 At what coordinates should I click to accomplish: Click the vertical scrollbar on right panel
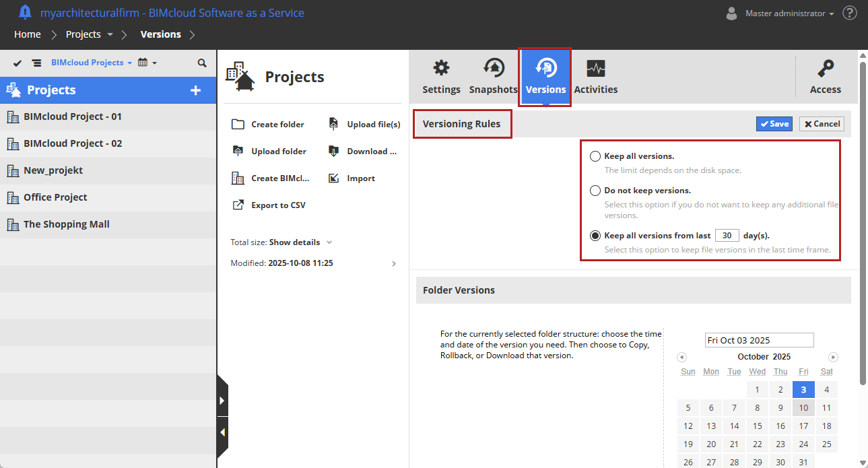(x=863, y=222)
